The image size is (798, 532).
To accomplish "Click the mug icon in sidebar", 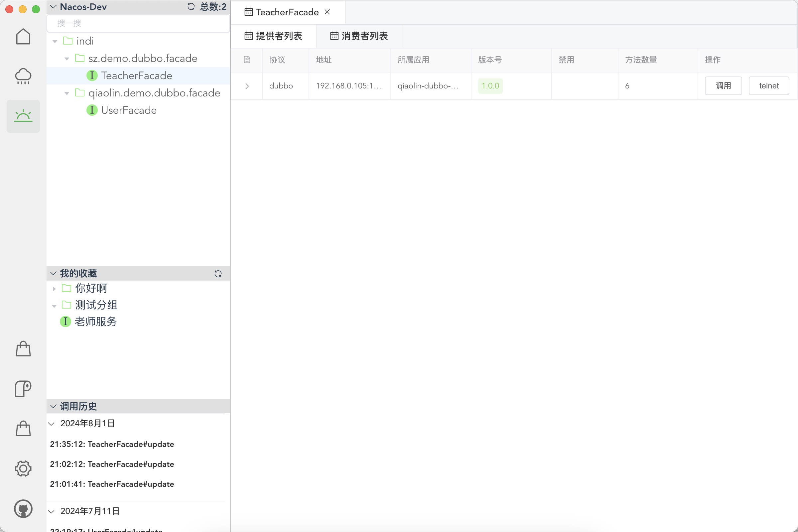I will pos(23,388).
